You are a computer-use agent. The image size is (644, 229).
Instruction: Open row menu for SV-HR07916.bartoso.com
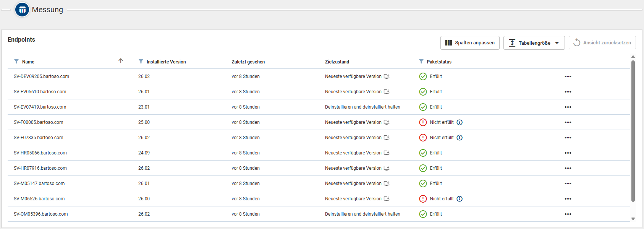coord(568,168)
